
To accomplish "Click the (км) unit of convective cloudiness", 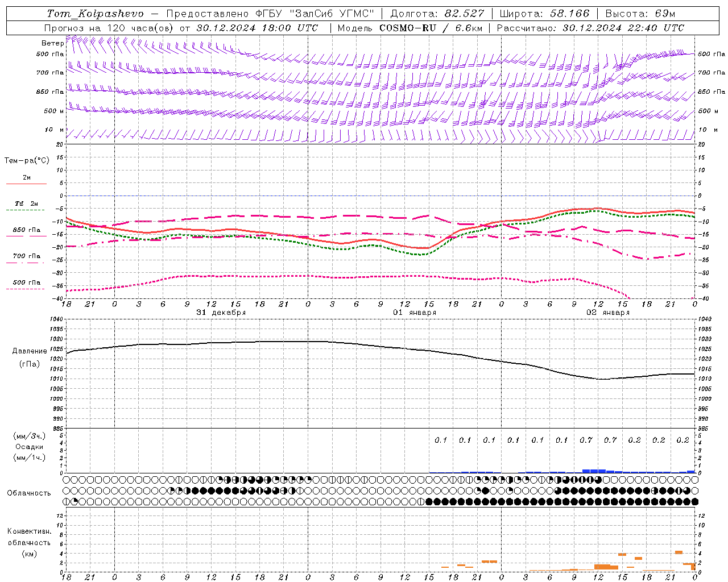I will 30,554.
